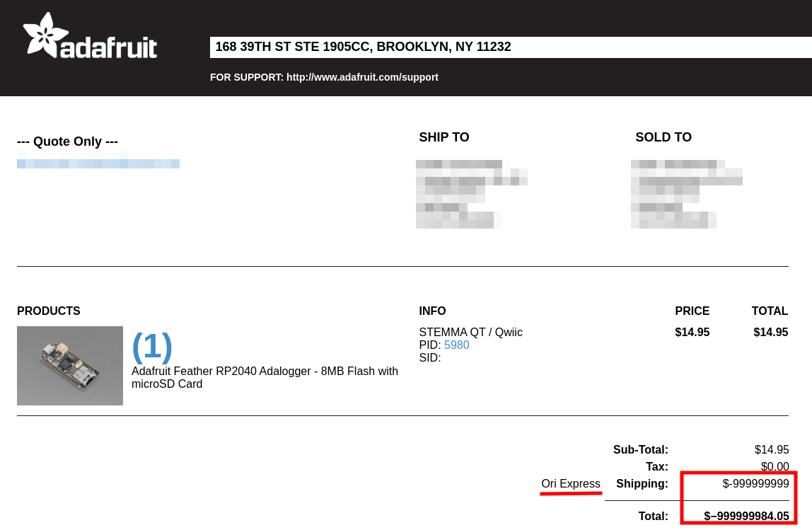812x530 pixels.
Task: Click the highlighted Shipping amount $-999999999
Action: (x=756, y=484)
